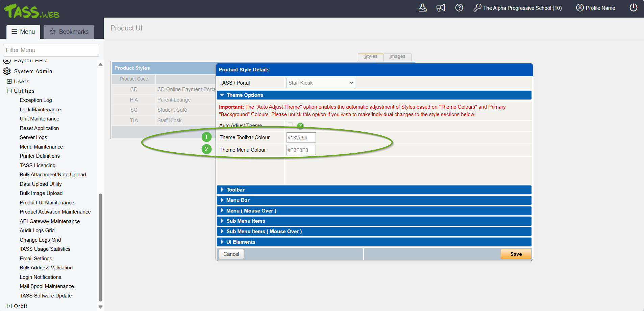Click the Save button
The height and width of the screenshot is (311, 644).
point(516,254)
